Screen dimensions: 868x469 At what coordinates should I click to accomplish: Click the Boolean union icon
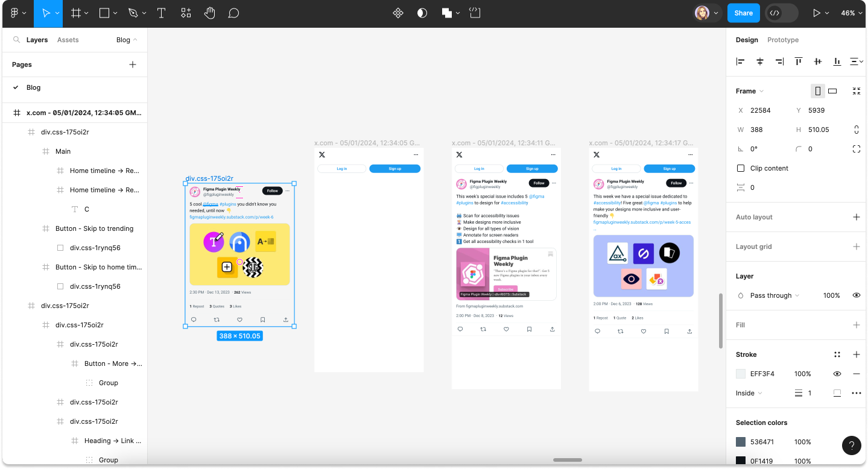point(447,13)
